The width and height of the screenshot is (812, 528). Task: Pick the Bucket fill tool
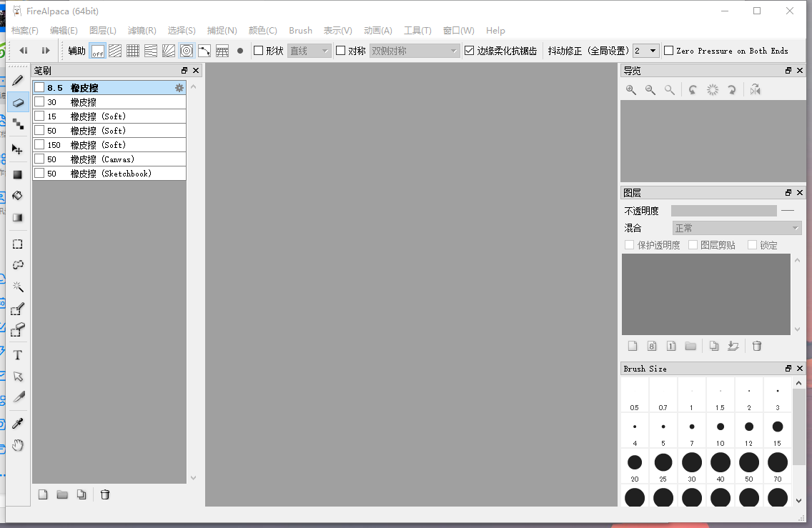coord(17,195)
